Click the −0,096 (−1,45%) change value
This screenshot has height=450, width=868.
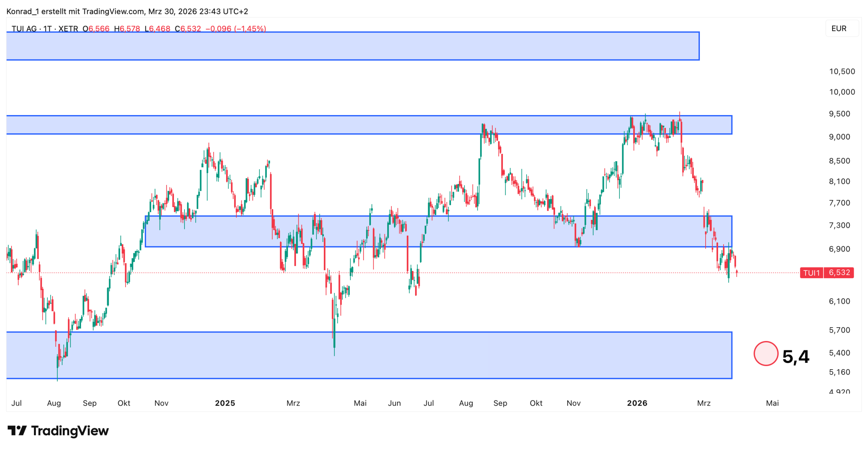pos(236,29)
